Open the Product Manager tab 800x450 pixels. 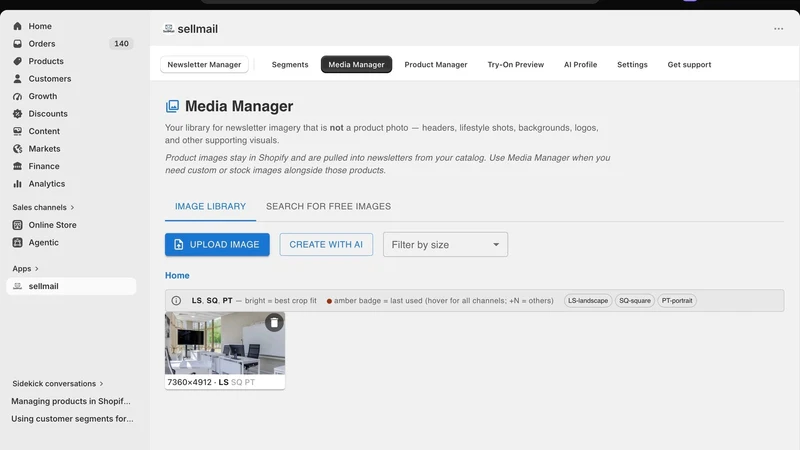coord(436,64)
